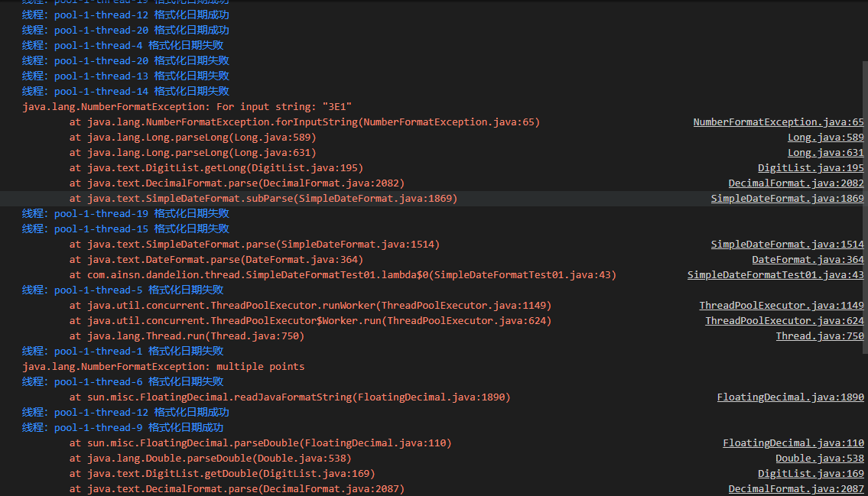Open the right-side SimpleDateFormatTest01.java:43 source link
The image size is (868, 496).
(x=775, y=275)
